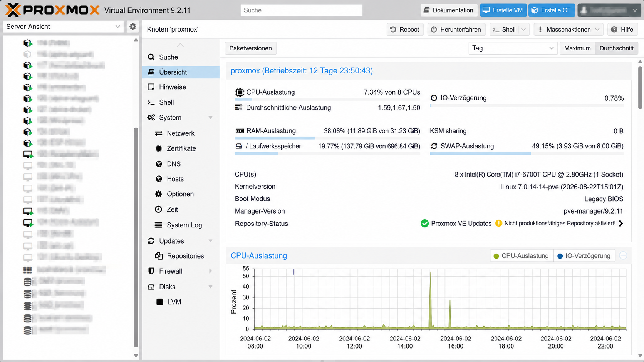Viewport: 644px width, 362px height.
Task: Click the Herunterfahren button
Action: [456, 29]
